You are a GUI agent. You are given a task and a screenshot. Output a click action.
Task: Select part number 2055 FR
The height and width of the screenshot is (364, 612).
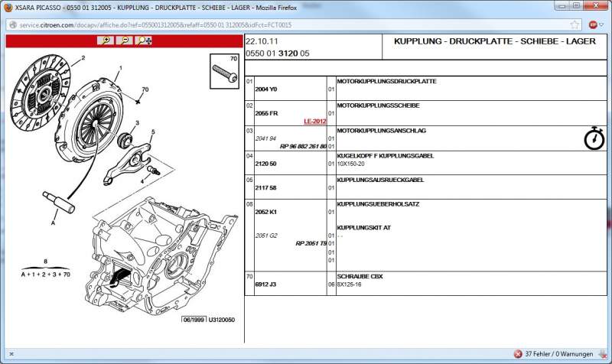click(x=266, y=113)
